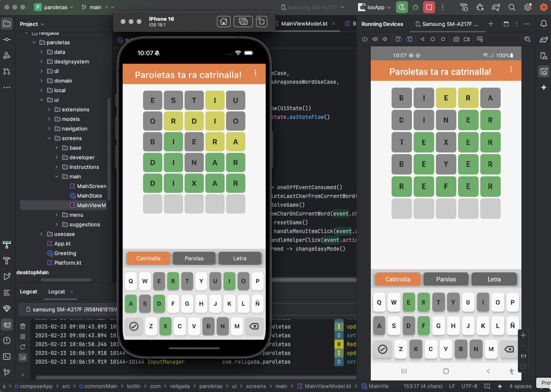Click the Back triangle in Running Devices toolbar
551x392 pixels.
pyautogui.click(x=423, y=39)
